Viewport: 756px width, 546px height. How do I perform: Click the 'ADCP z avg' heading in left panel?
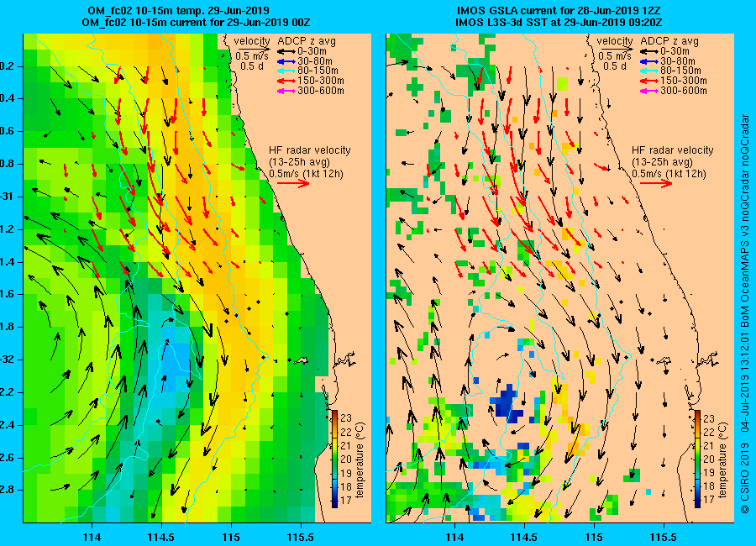point(307,41)
